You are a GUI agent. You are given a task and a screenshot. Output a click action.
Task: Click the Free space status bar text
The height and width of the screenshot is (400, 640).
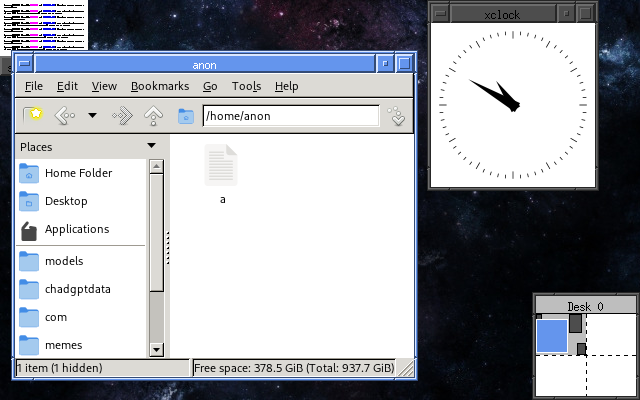[x=294, y=368]
